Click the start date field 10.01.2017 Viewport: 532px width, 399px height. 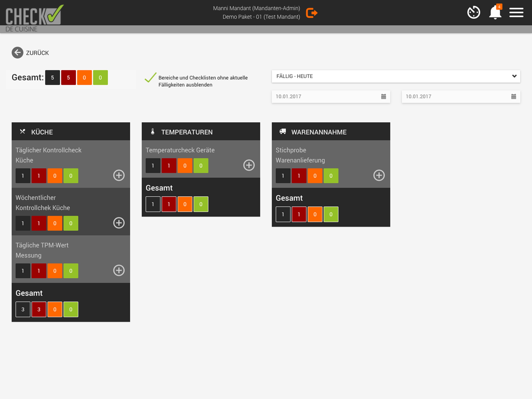pos(331,96)
